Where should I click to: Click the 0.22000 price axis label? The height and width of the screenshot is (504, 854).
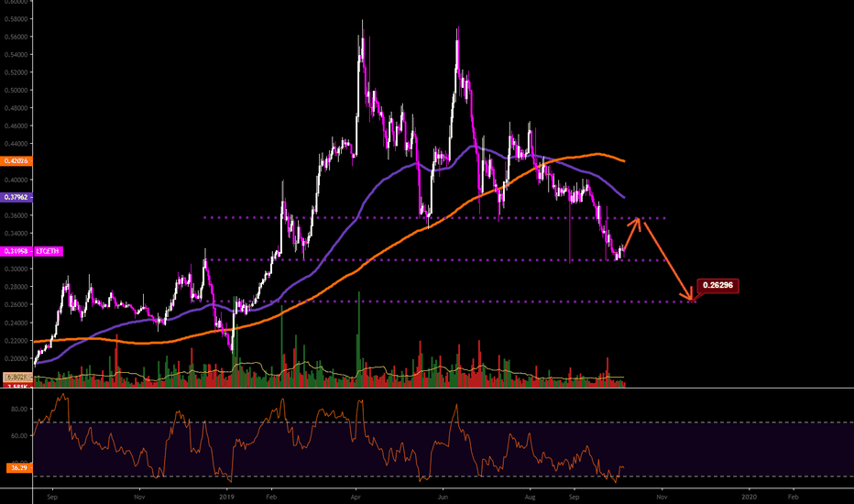tap(16, 341)
